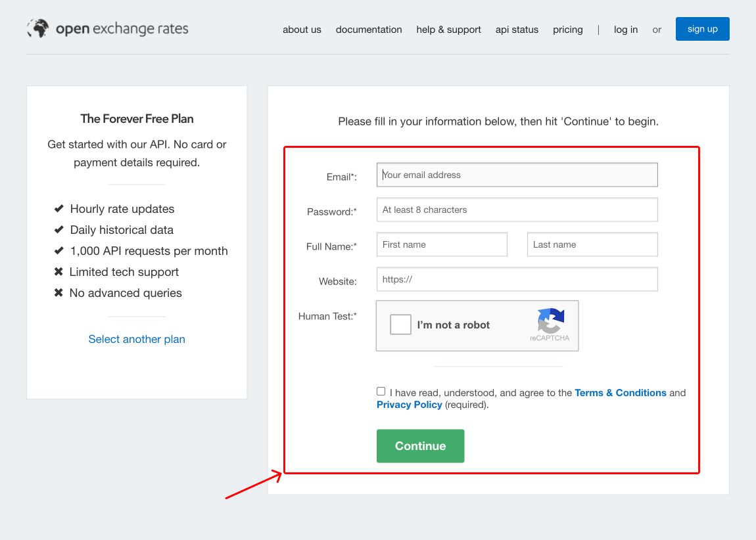Navigate to pricing
The height and width of the screenshot is (540, 756).
tap(568, 30)
